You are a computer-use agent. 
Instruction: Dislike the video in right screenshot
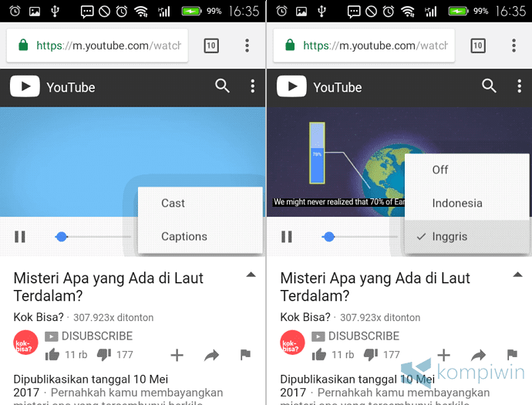coord(371,354)
